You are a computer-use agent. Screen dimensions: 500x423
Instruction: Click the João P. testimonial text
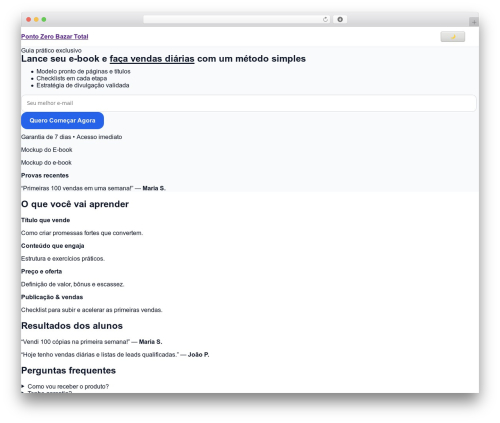pyautogui.click(x=115, y=355)
